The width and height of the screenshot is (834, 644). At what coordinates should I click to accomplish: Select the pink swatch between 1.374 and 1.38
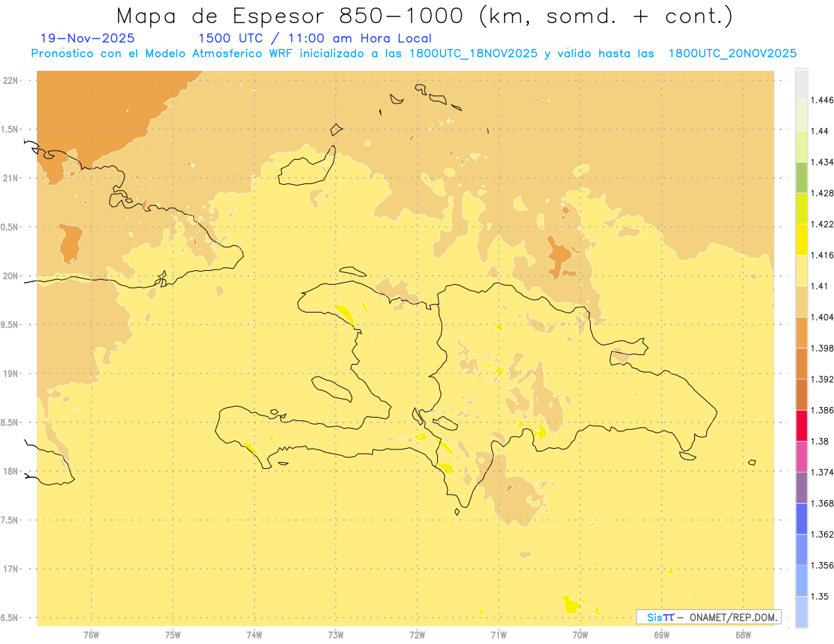point(801,456)
